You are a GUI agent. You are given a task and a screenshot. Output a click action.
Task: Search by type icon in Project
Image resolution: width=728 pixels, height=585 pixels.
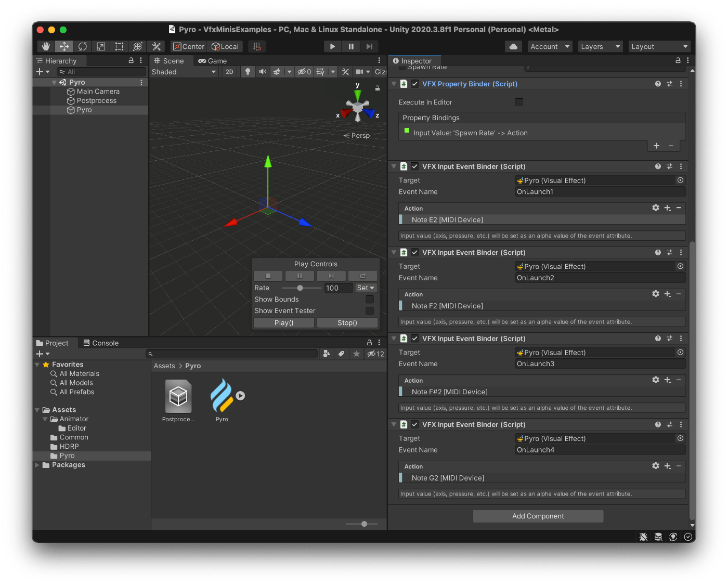327,354
